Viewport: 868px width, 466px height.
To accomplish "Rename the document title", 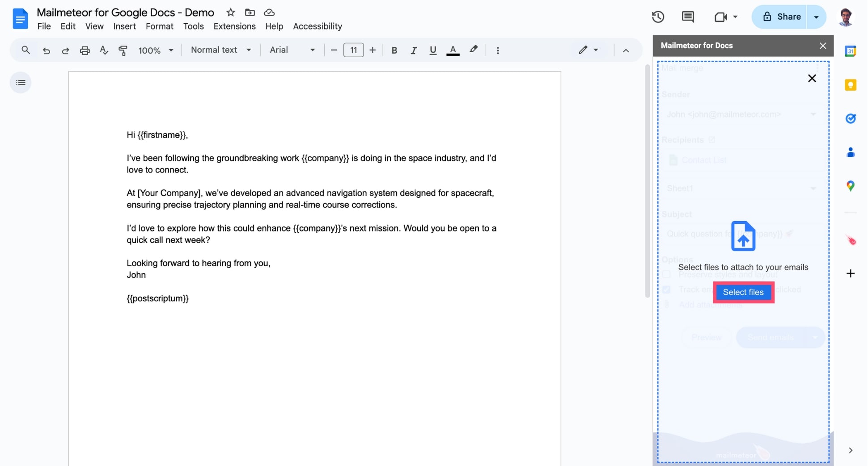I will 125,13.
